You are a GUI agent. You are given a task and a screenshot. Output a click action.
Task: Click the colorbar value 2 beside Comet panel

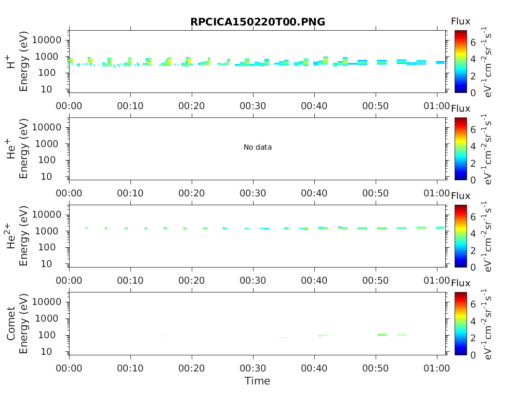click(x=473, y=338)
